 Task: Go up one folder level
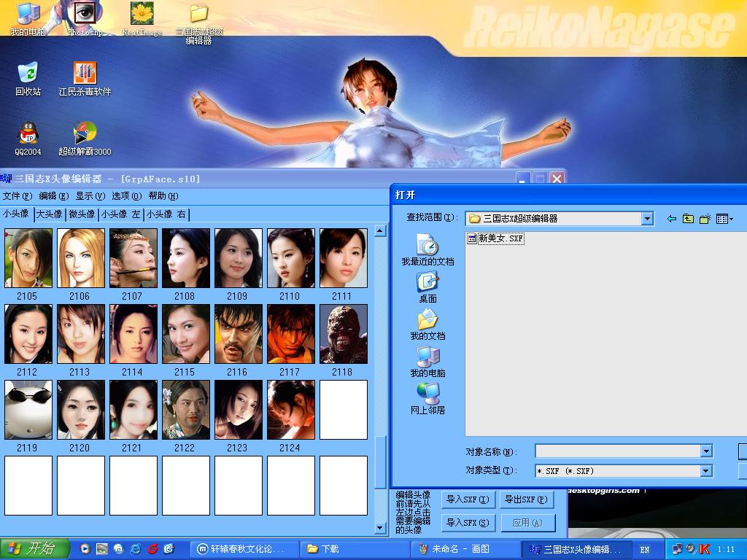pyautogui.click(x=688, y=219)
